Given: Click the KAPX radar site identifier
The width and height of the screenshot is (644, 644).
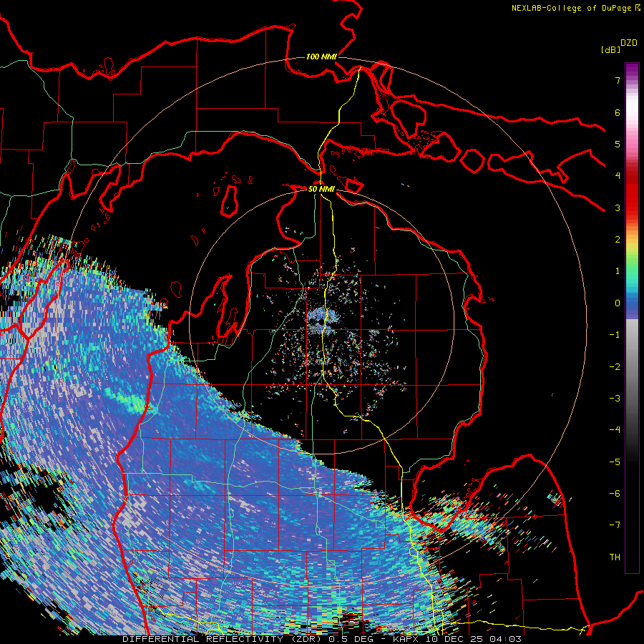Looking at the screenshot, I should tap(406, 639).
